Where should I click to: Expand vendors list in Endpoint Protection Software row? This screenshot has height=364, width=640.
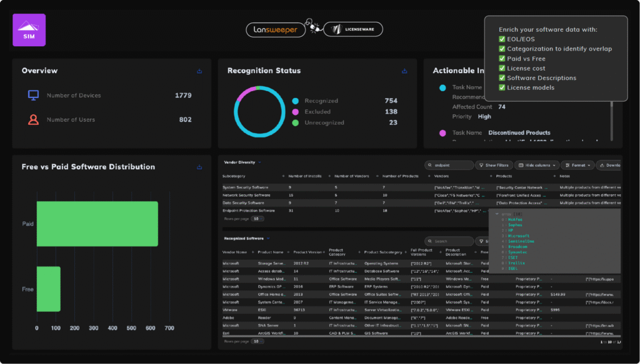coord(484,211)
